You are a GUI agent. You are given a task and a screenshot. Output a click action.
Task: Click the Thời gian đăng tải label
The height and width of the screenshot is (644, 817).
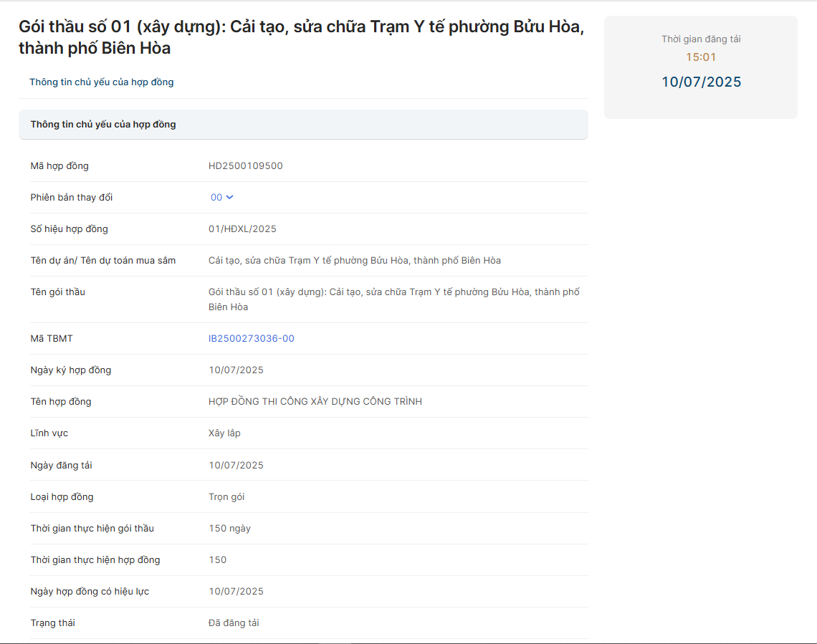[x=701, y=39]
